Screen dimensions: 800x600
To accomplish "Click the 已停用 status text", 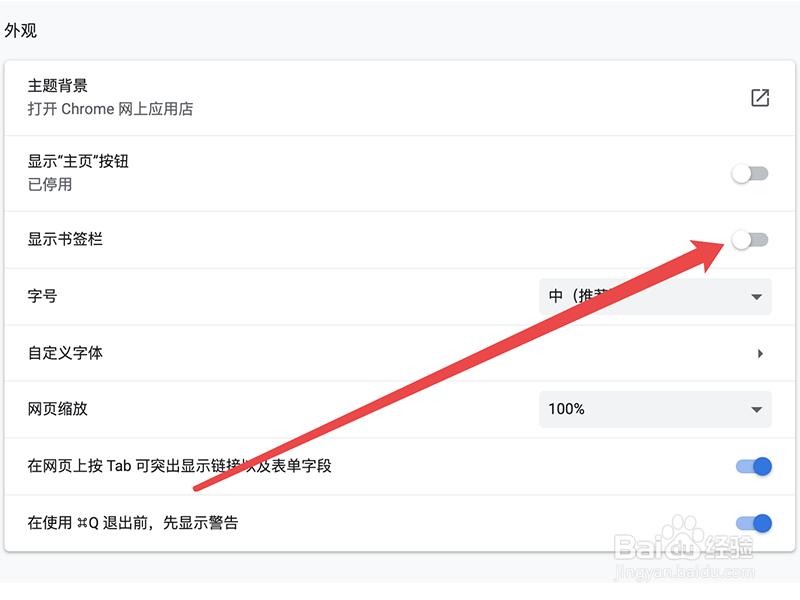I will [x=50, y=184].
